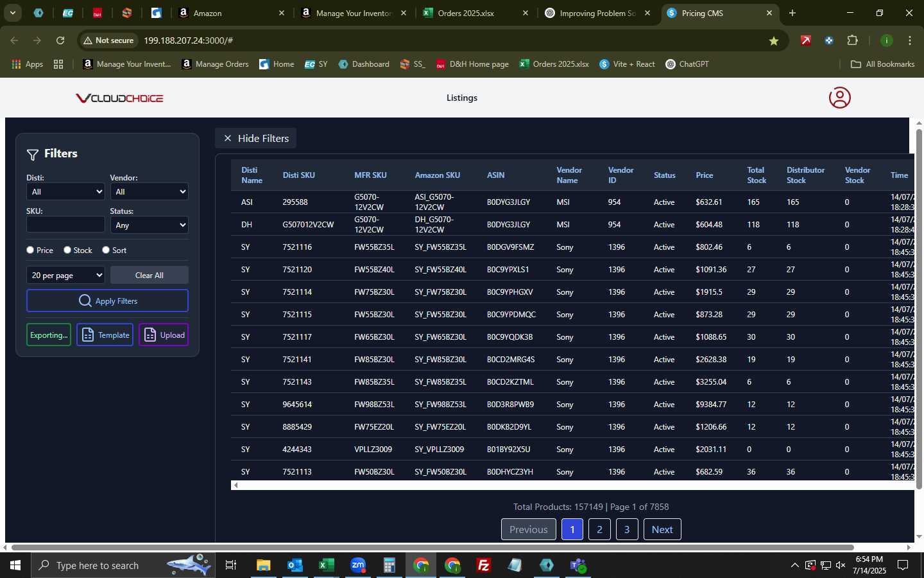Go to page 3 of listings
The width and height of the screenshot is (924, 578).
click(x=627, y=529)
